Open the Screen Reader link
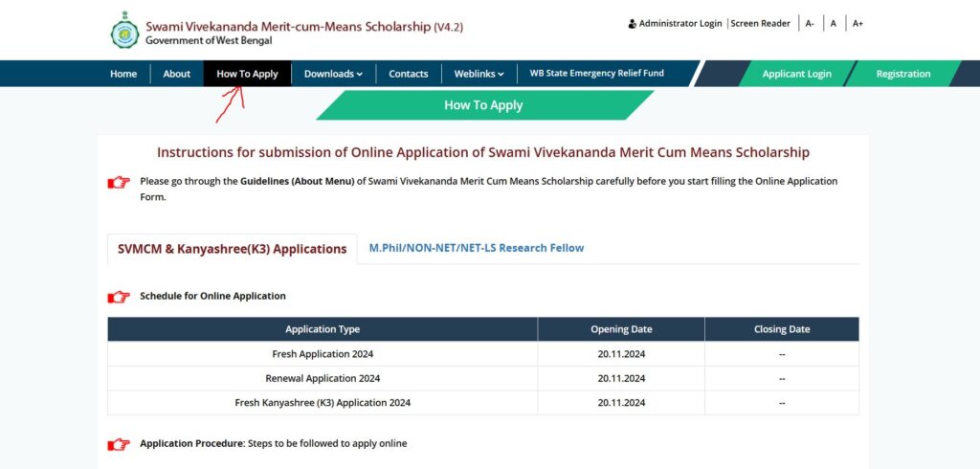 [x=760, y=24]
